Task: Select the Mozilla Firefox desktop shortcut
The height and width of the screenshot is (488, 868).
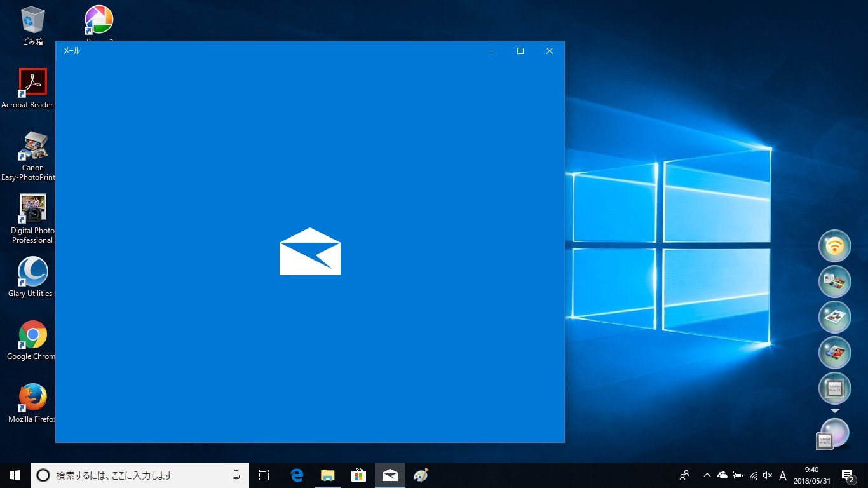Action: pyautogui.click(x=31, y=403)
